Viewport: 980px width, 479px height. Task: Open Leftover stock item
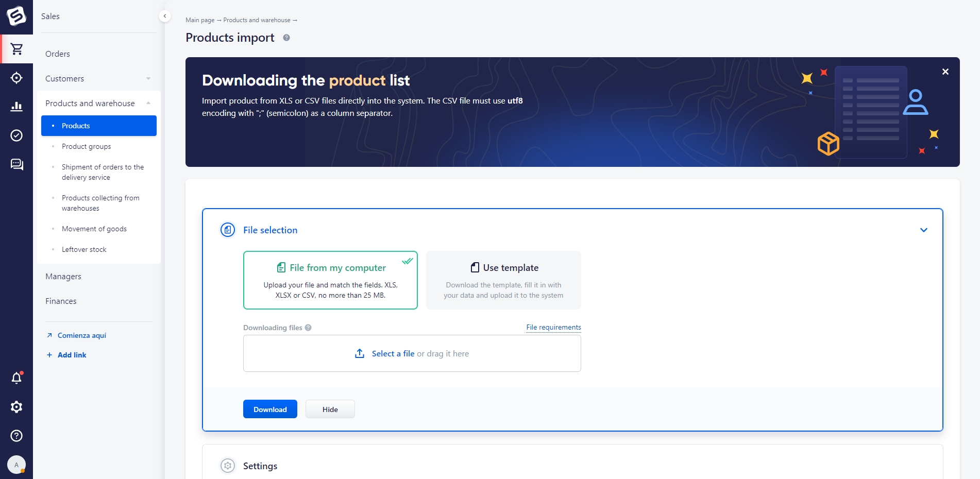[84, 249]
